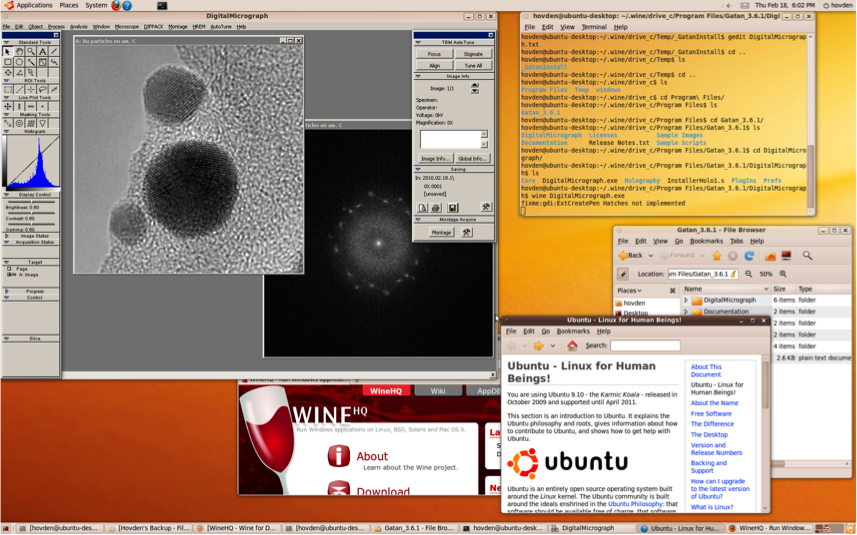Screen dimensions: 857x535
Task: Launch Firefox from the top panel
Action: (116, 5)
